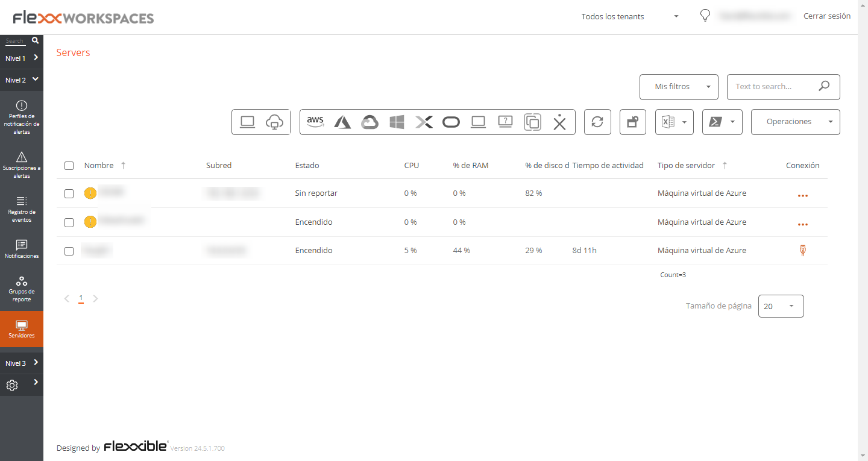Viewport: 868px width, 461px height.
Task: Select checkbox of Encendido row with 0 % CPU
Action: pyautogui.click(x=69, y=222)
